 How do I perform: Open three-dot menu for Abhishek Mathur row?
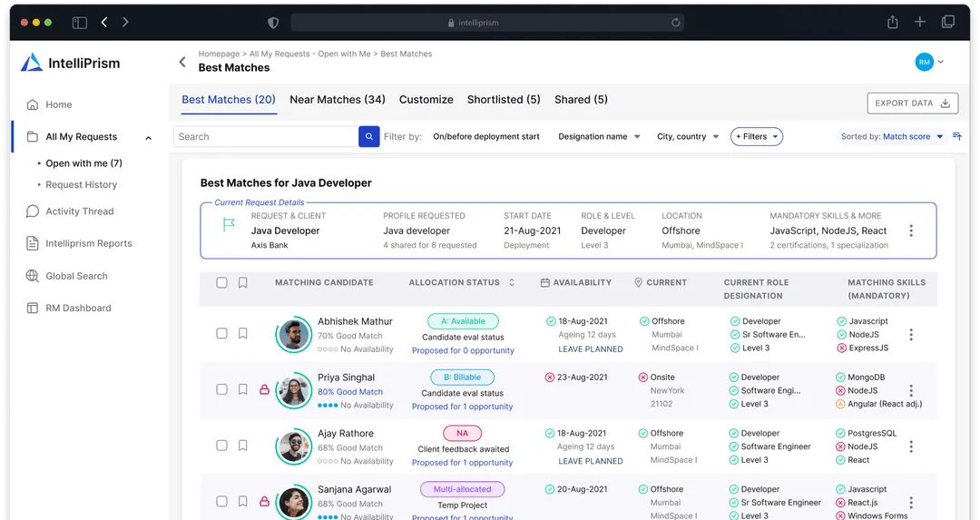click(x=911, y=335)
